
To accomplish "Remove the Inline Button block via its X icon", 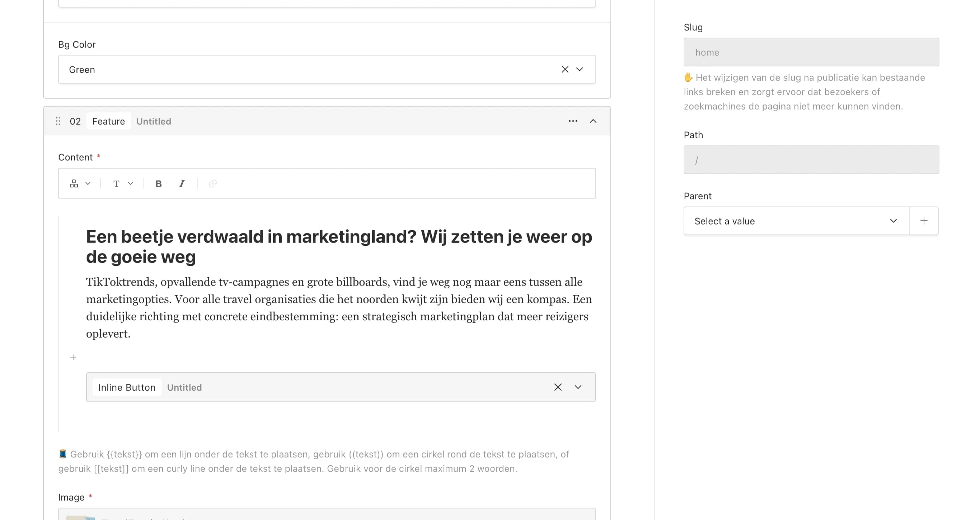I will [558, 387].
